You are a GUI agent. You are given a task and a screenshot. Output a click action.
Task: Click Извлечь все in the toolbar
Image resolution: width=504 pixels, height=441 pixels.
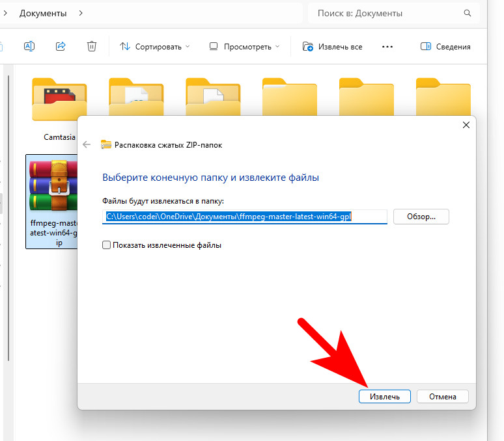(x=332, y=47)
